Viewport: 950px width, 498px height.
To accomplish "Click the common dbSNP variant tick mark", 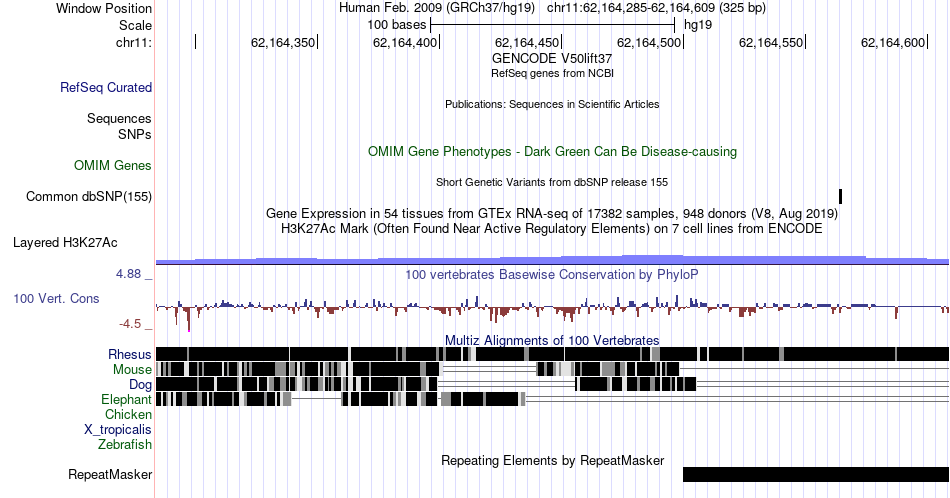I will (840, 196).
